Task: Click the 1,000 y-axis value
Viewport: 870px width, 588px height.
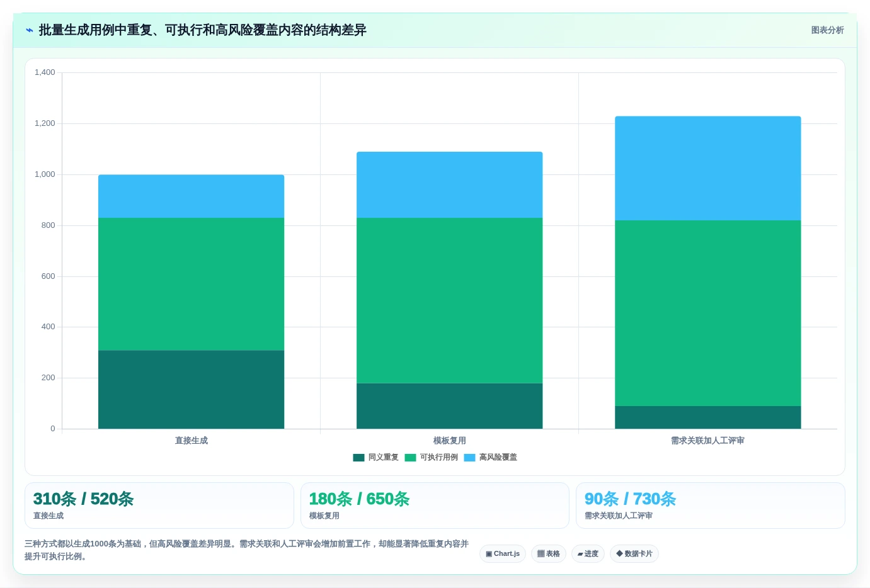Action: pyautogui.click(x=45, y=174)
